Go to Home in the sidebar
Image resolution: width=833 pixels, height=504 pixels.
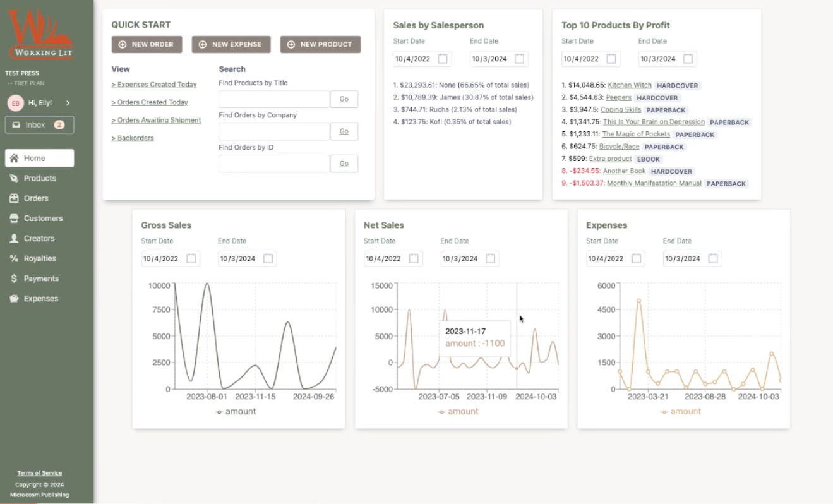pyautogui.click(x=39, y=159)
